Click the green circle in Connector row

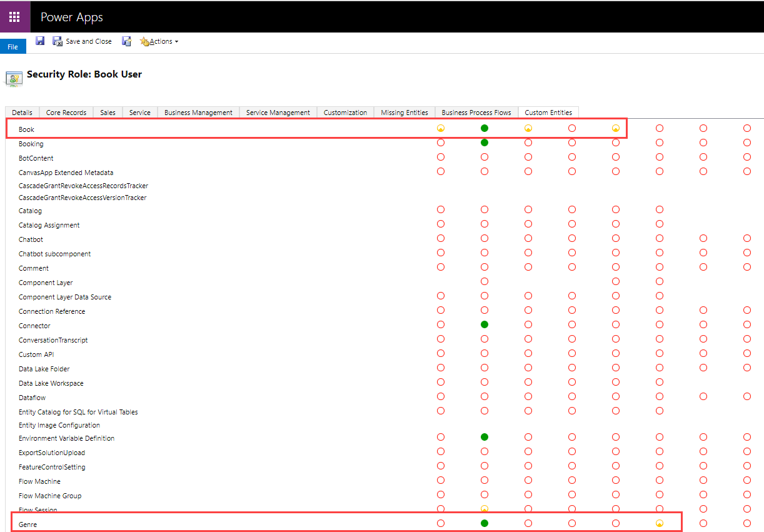(485, 324)
